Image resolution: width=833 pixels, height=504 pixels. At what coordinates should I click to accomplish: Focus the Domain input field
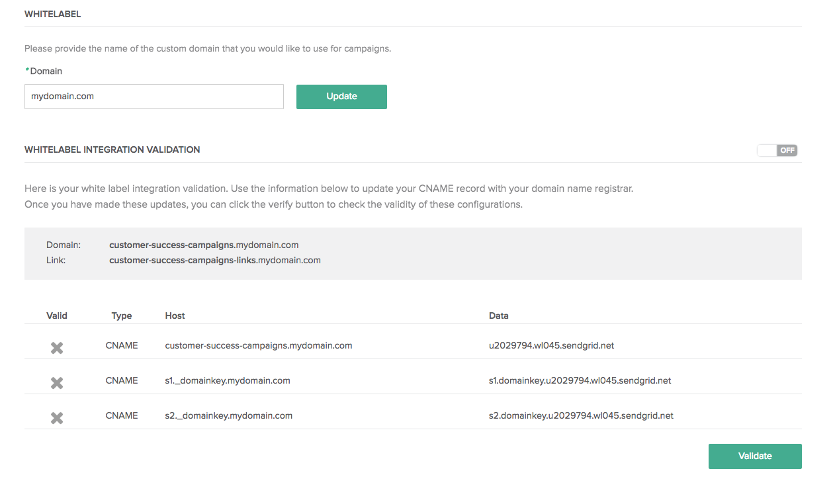[154, 97]
